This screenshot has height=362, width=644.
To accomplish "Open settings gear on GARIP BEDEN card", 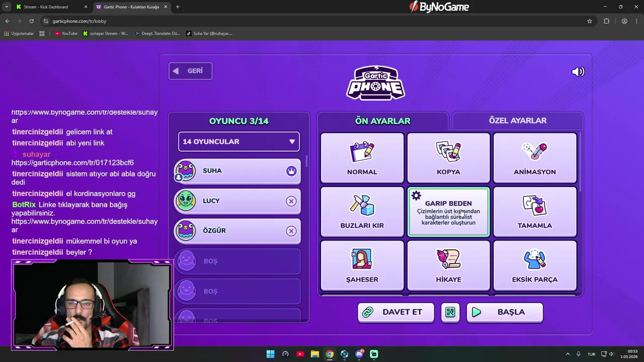I will (416, 196).
